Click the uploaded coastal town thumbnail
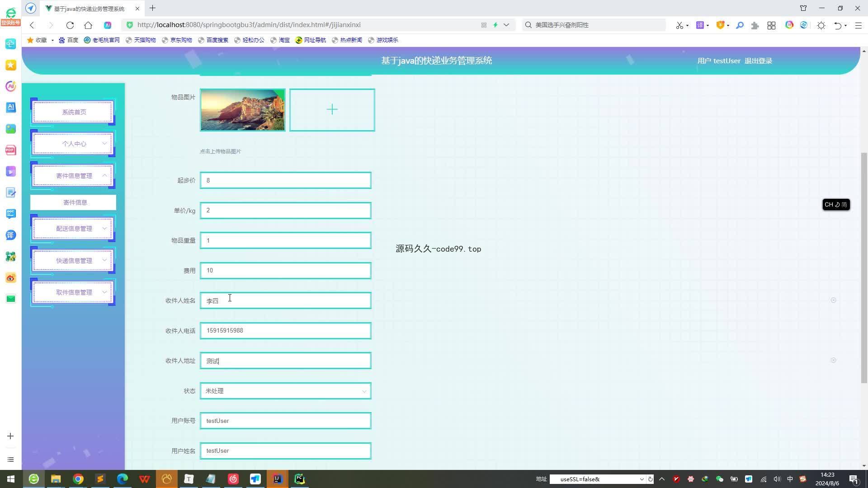The height and width of the screenshot is (488, 868). (x=243, y=110)
